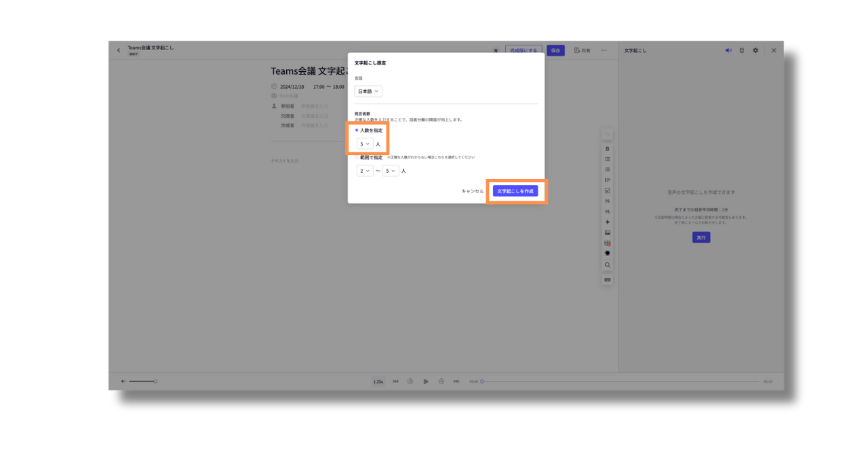Viewport: 868px width, 454px height.
Task: Open the three-dot more options menu
Action: pyautogui.click(x=604, y=50)
